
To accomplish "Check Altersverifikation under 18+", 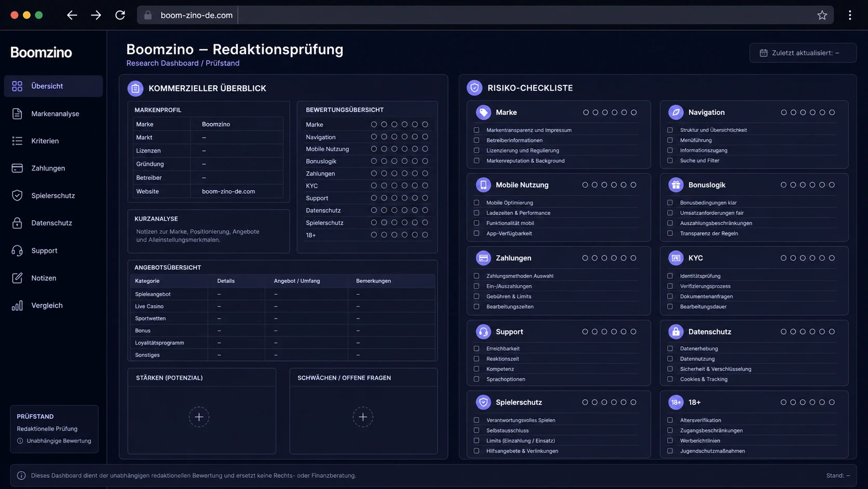I will [x=670, y=420].
